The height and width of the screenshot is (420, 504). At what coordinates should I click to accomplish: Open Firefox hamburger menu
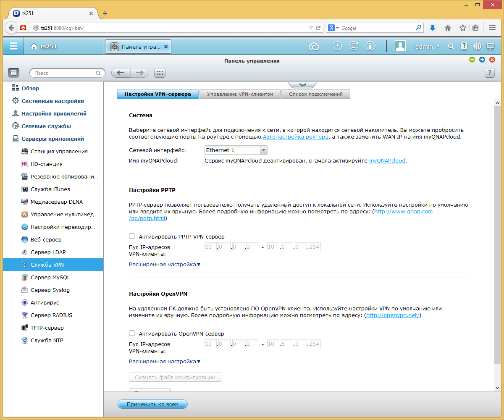point(492,28)
